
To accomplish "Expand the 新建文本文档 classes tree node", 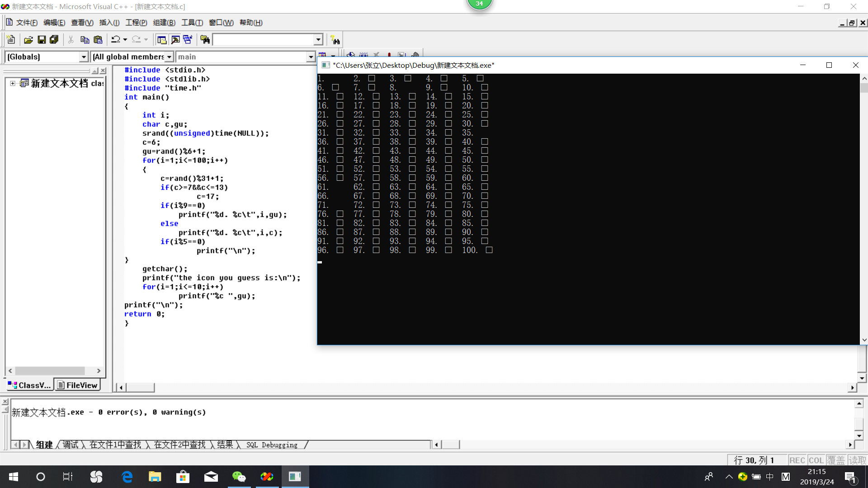I will [13, 83].
